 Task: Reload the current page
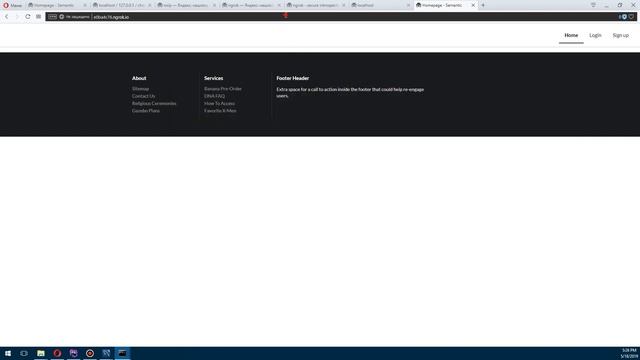(x=27, y=17)
